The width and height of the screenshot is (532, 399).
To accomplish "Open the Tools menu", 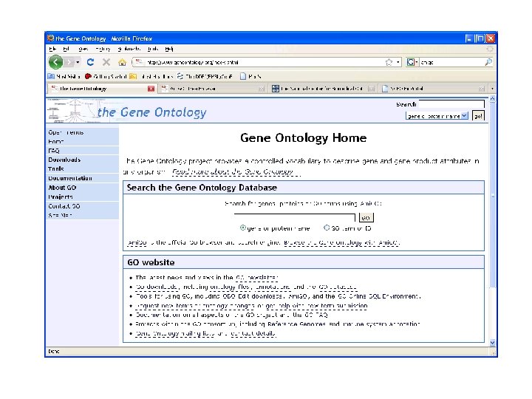I will pyautogui.click(x=153, y=49).
